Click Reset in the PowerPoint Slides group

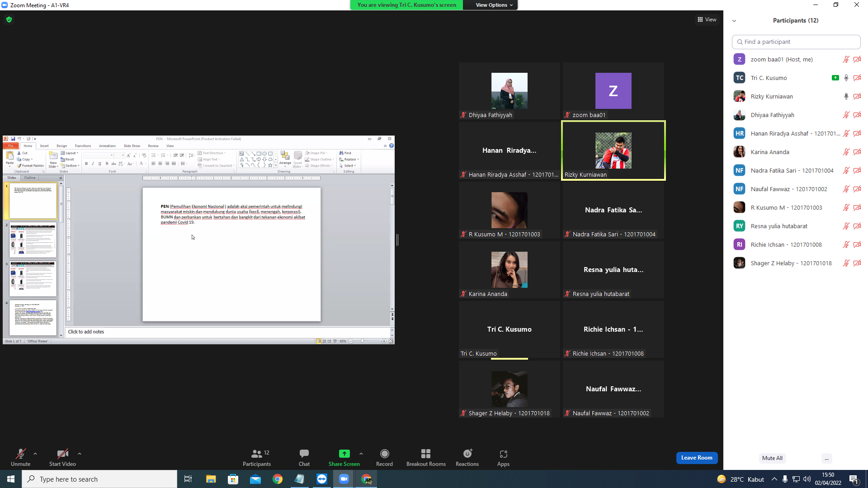point(67,160)
